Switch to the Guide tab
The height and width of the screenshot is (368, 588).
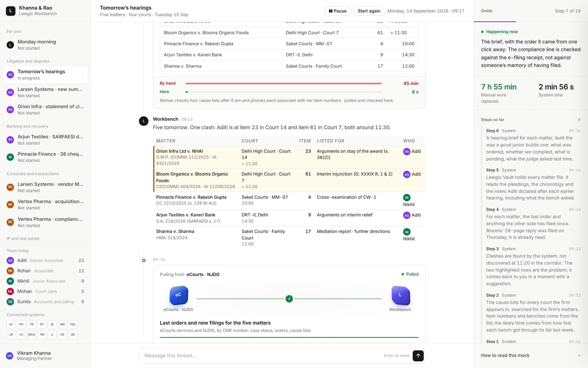pos(487,11)
